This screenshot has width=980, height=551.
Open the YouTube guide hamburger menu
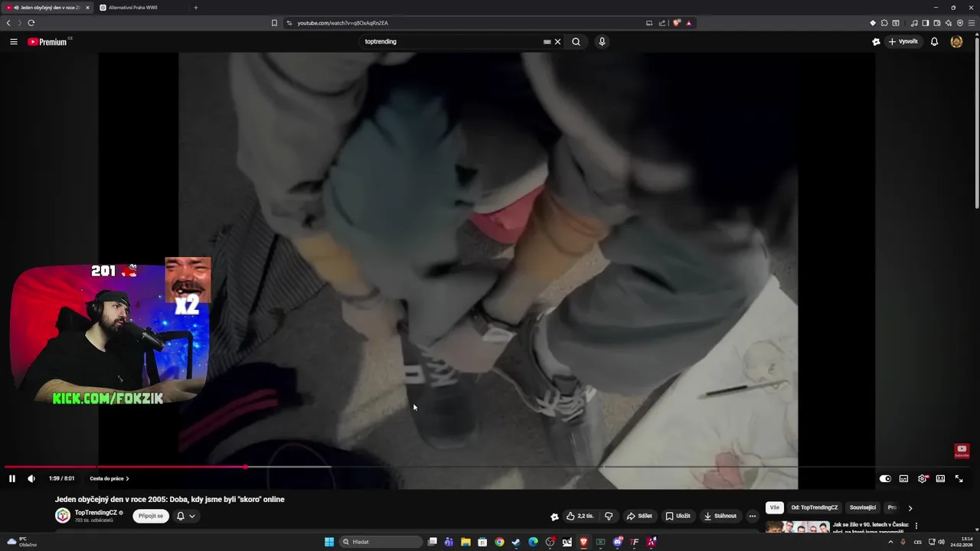(x=14, y=42)
